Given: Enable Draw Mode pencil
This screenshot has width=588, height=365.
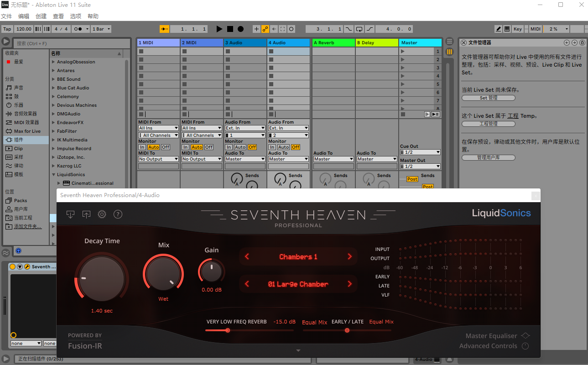Looking at the screenshot, I should (499, 29).
